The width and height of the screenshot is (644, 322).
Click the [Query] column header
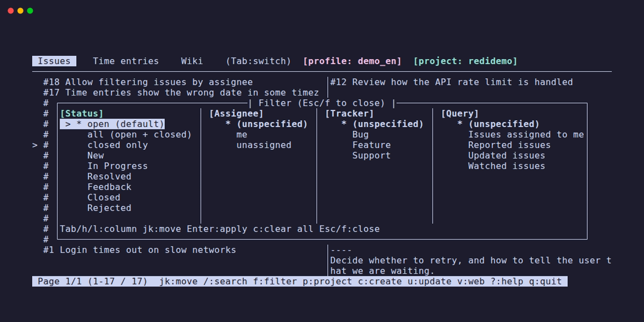(x=460, y=114)
